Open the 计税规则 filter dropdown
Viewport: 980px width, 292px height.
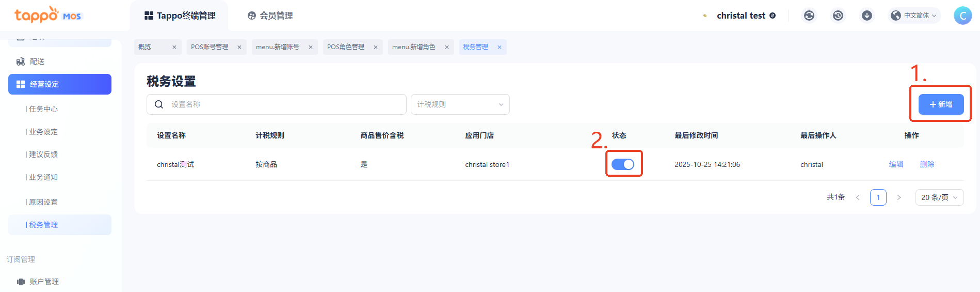pyautogui.click(x=460, y=104)
